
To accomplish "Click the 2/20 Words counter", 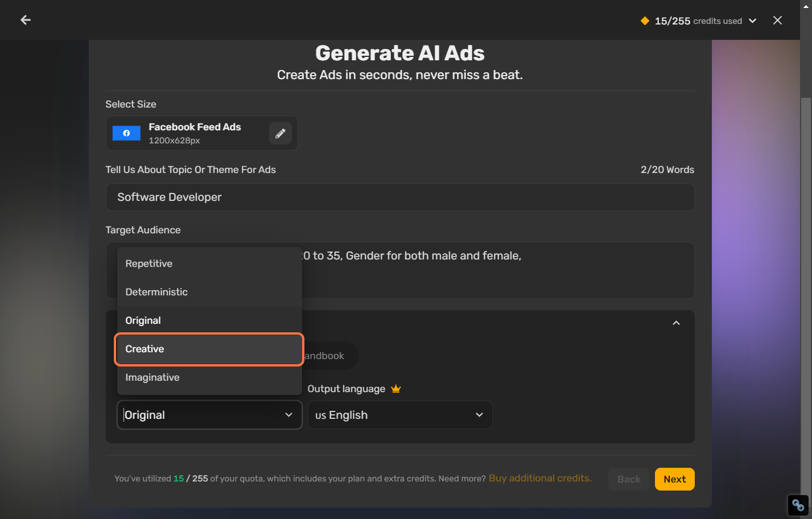I will [667, 170].
